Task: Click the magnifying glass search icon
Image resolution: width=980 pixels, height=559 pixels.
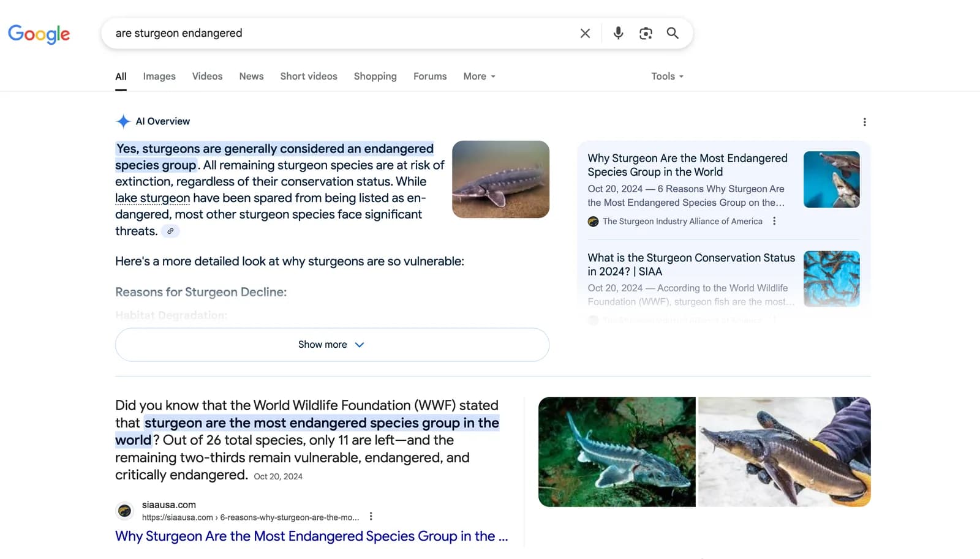Action: click(673, 33)
